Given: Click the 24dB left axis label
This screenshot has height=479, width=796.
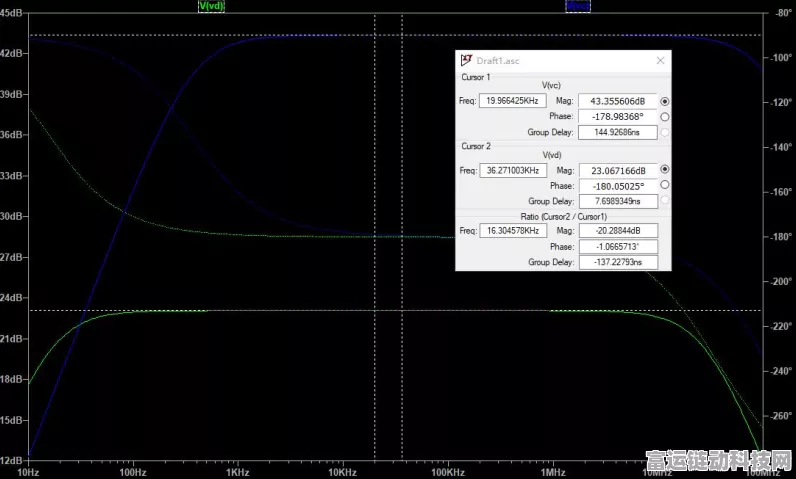Looking at the screenshot, I should (x=11, y=298).
